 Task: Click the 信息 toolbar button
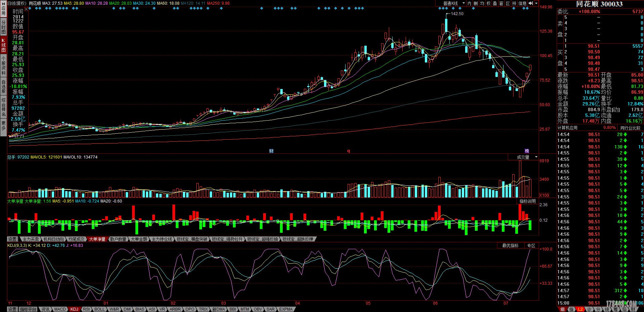click(x=522, y=3)
